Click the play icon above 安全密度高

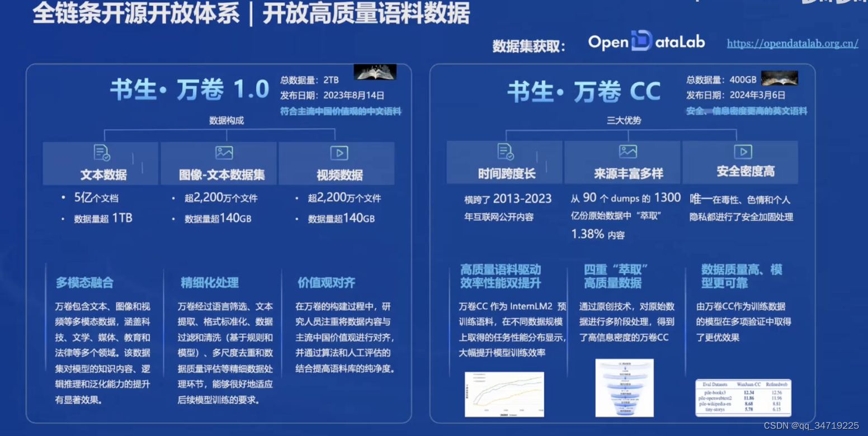point(743,151)
